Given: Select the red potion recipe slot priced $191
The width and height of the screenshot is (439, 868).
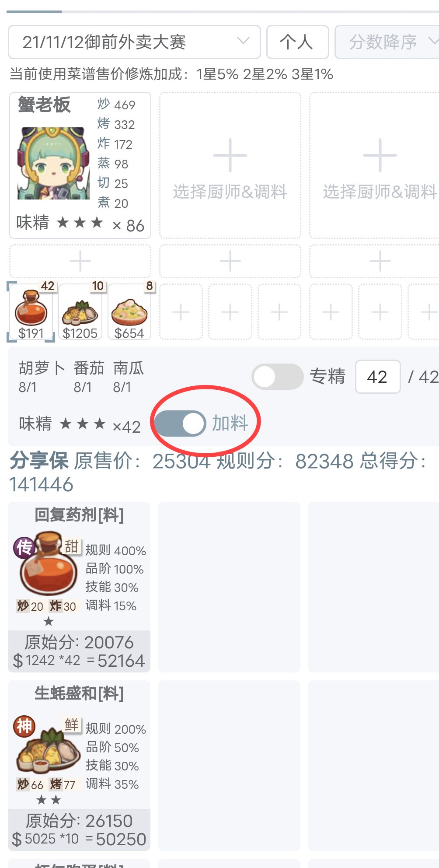Looking at the screenshot, I should [31, 311].
